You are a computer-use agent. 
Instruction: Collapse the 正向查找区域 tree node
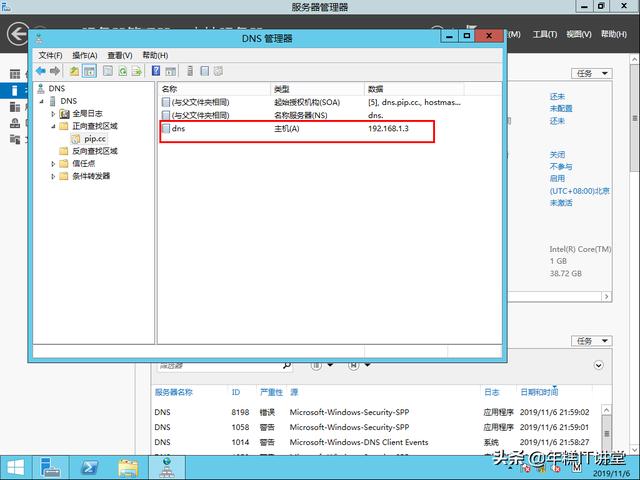[53, 126]
